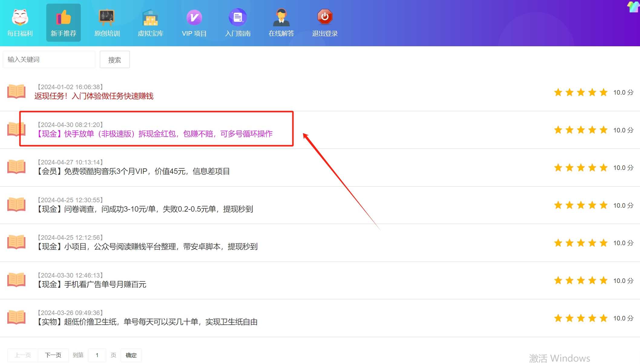The height and width of the screenshot is (364, 640).
Task: Click the star rating of 问卷调查 row
Action: click(x=581, y=205)
